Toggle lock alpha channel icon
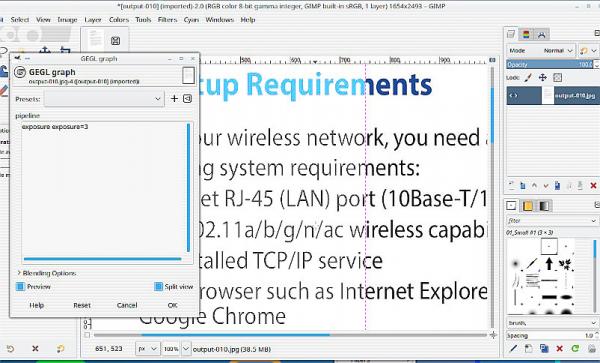This screenshot has height=363, width=600. click(558, 78)
